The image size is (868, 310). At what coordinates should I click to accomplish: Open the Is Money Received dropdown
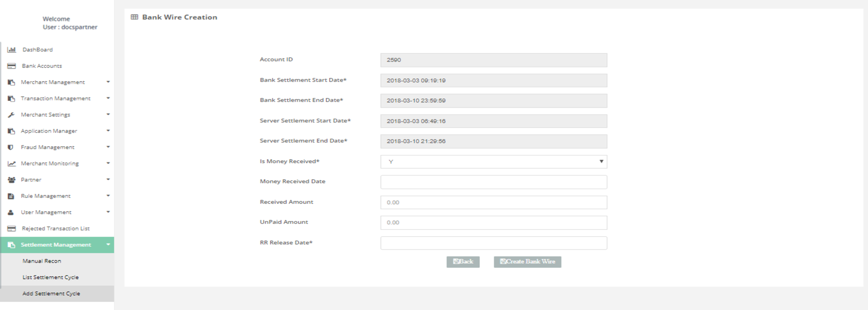pyautogui.click(x=493, y=162)
